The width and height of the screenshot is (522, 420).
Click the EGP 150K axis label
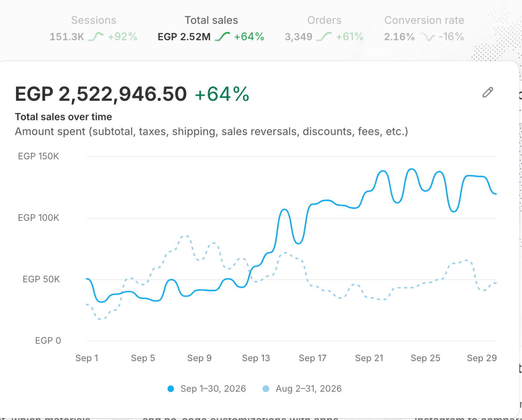click(38, 156)
